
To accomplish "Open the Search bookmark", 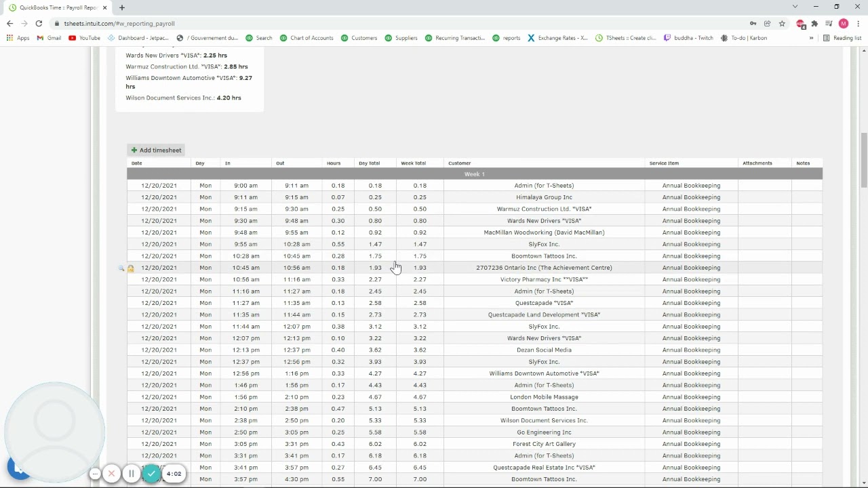I will [259, 38].
